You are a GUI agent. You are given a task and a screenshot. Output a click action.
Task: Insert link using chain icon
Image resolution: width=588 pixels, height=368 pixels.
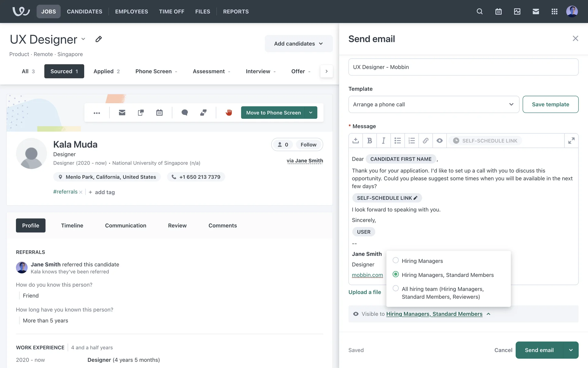point(425,141)
